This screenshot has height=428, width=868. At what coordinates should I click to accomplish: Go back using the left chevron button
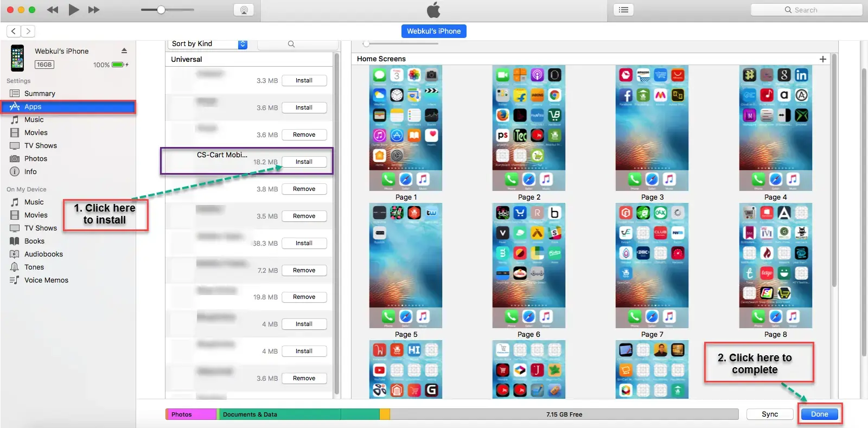(x=14, y=31)
